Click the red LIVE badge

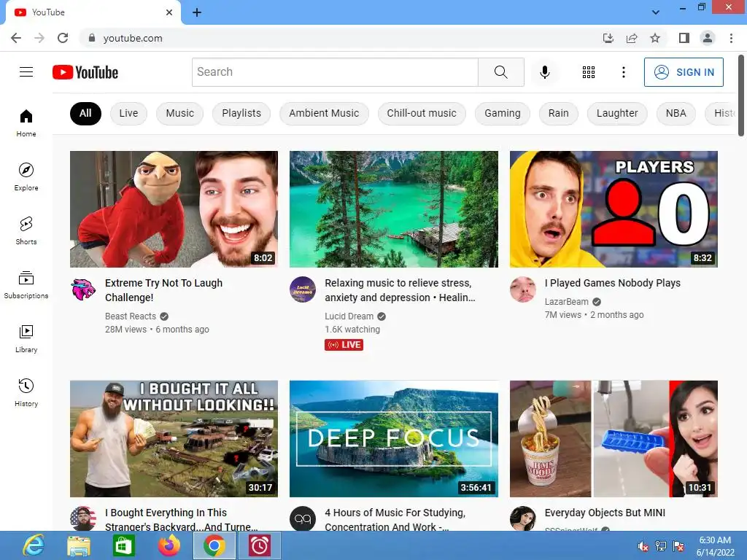pos(344,345)
